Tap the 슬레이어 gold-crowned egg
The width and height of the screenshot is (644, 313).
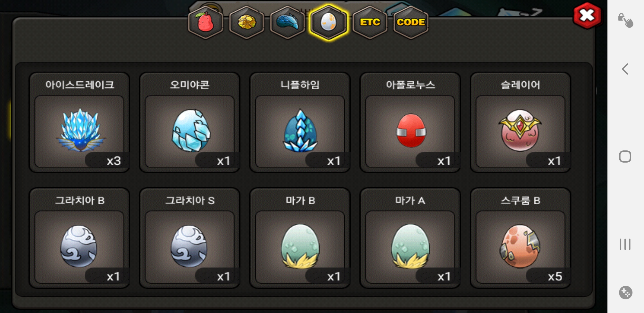(x=520, y=122)
